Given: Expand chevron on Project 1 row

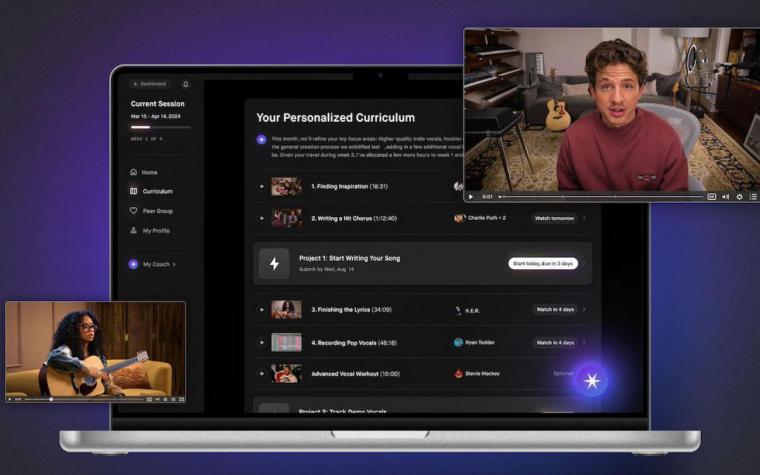Looking at the screenshot, I should 584,263.
